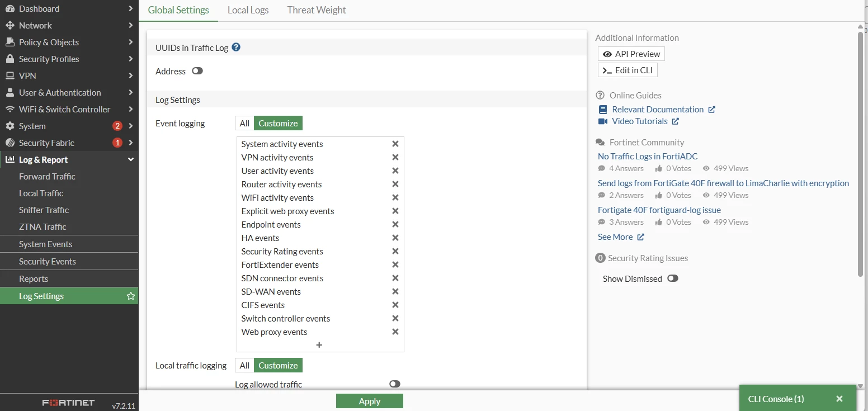Click the Security Fabric badge showing 1
This screenshot has height=411, width=868.
pyautogui.click(x=117, y=143)
